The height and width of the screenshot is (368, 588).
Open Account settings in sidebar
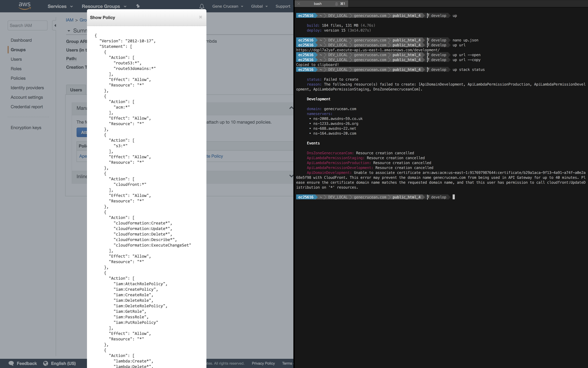tap(27, 97)
